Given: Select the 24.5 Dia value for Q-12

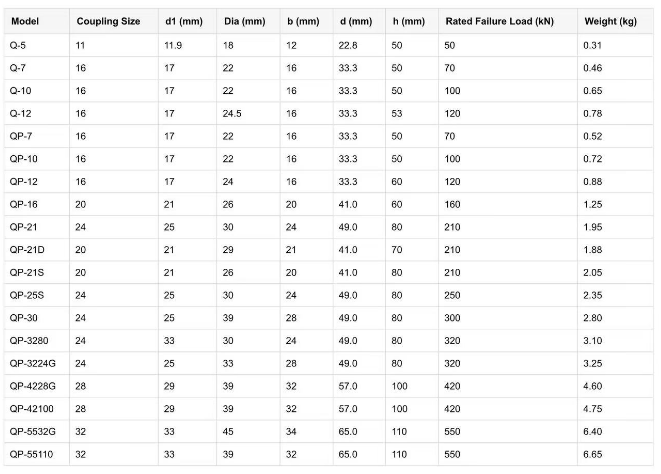Looking at the screenshot, I should [232, 113].
